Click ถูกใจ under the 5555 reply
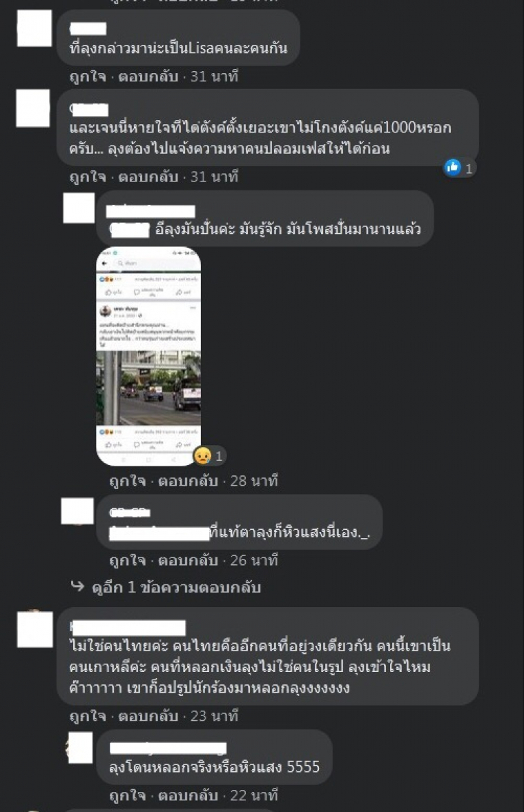Screen dimensions: 524x812 [x=128, y=795]
